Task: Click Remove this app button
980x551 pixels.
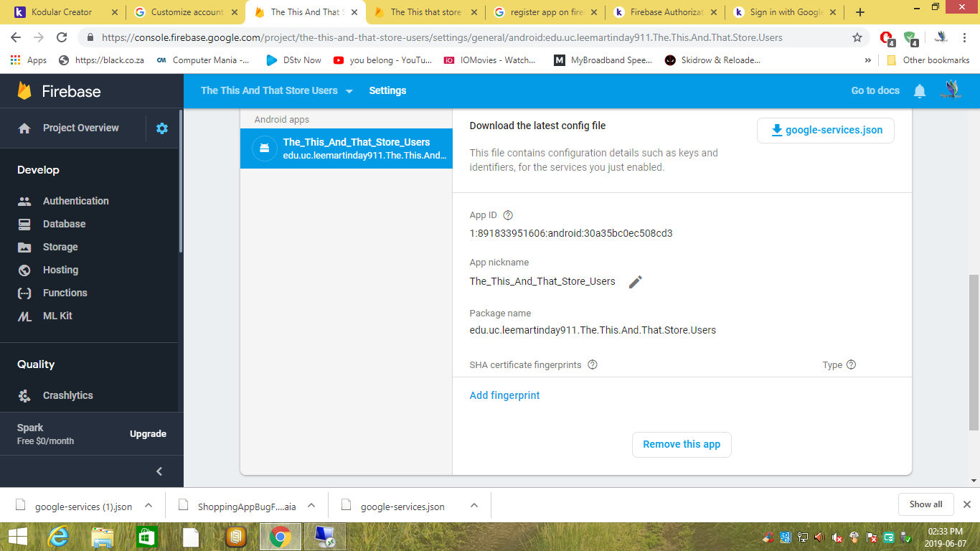Action: pyautogui.click(x=681, y=444)
